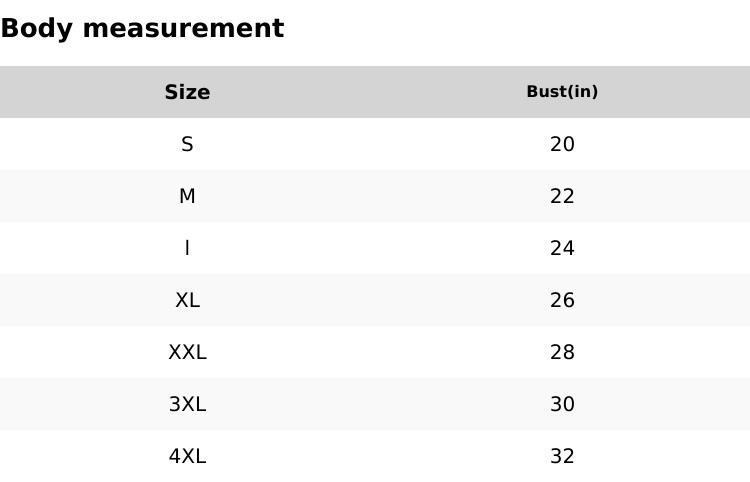Click the bust value 22
This screenshot has height=482, width=750.
[562, 196]
